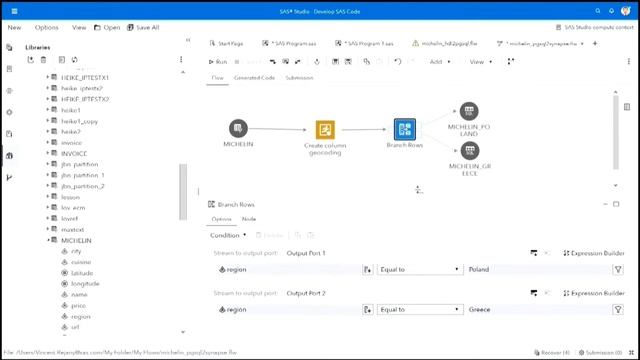Click the Submission status item
Screen dimensions: 640x360
[x=600, y=352]
